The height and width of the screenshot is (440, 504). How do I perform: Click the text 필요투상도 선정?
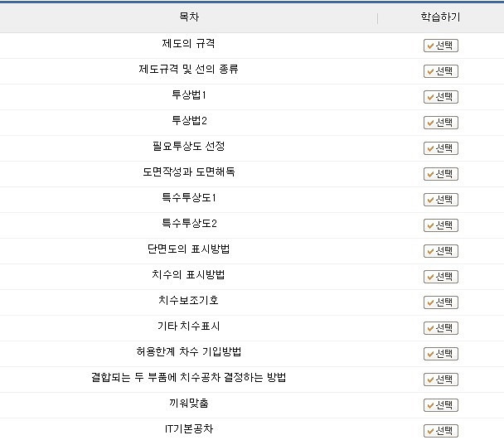coord(189,146)
